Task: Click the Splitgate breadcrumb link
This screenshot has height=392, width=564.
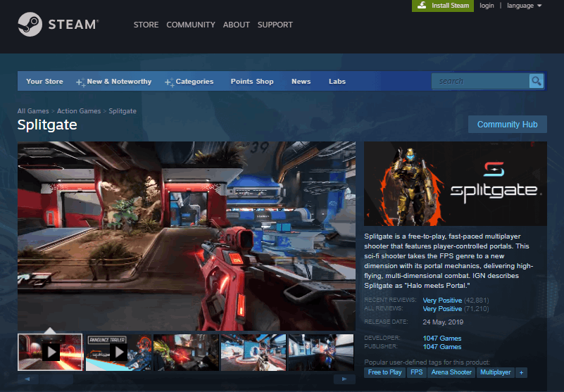Action: click(123, 111)
